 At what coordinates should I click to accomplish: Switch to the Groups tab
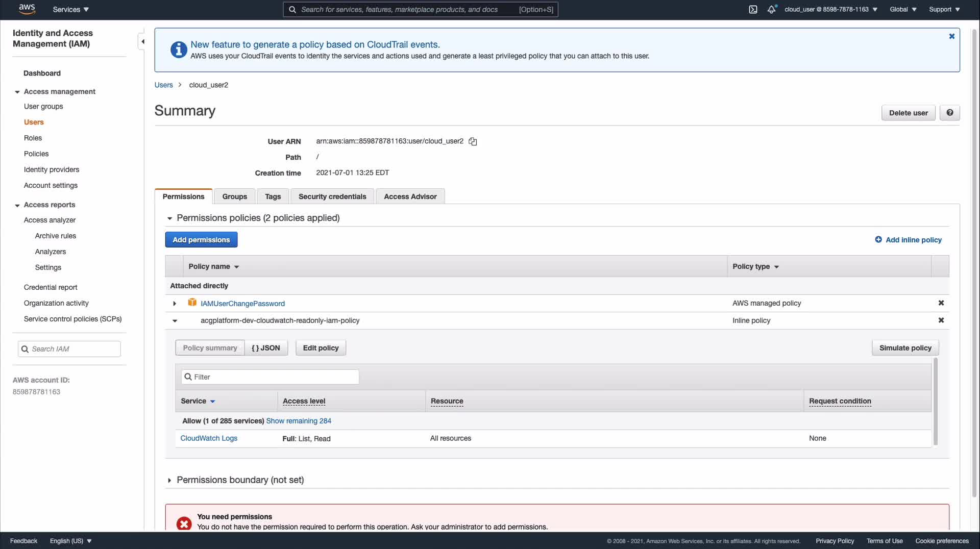234,196
